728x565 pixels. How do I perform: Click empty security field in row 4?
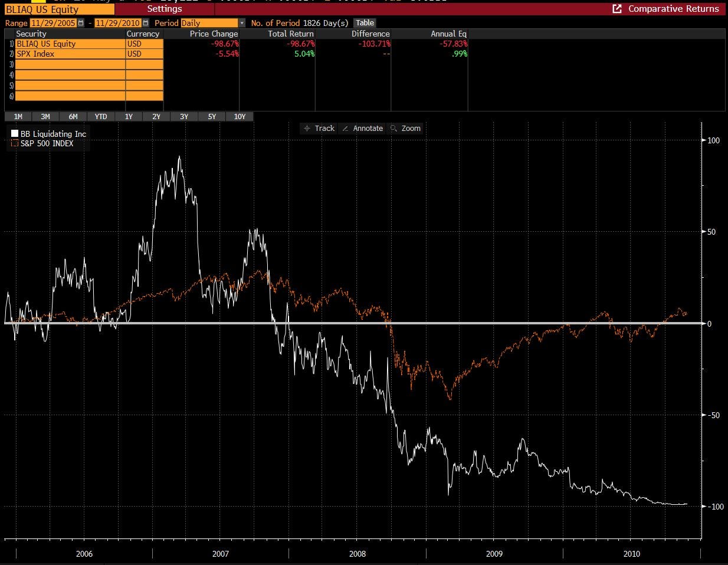[x=70, y=75]
